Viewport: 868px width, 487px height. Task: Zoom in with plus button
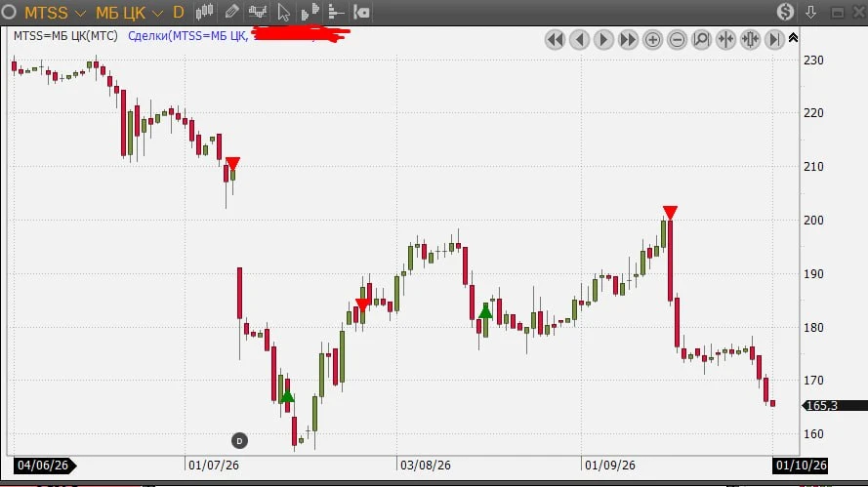[x=652, y=40]
